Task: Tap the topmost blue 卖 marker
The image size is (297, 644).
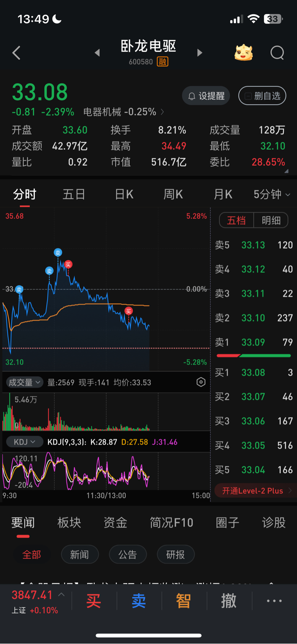Action: (x=58, y=252)
